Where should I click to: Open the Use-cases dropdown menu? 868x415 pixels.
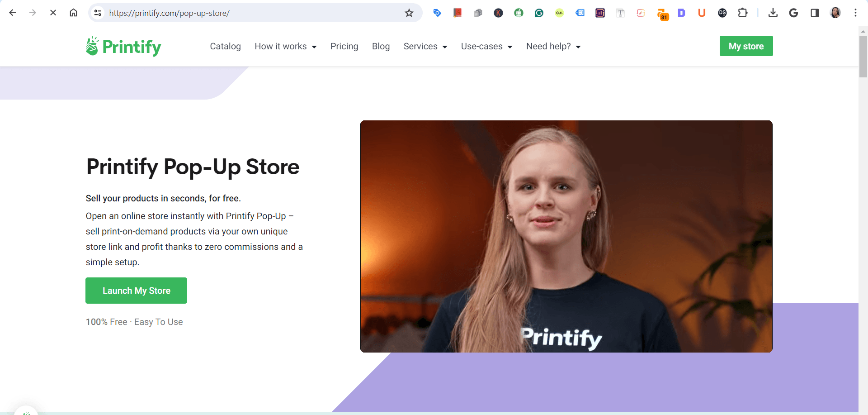(x=486, y=46)
